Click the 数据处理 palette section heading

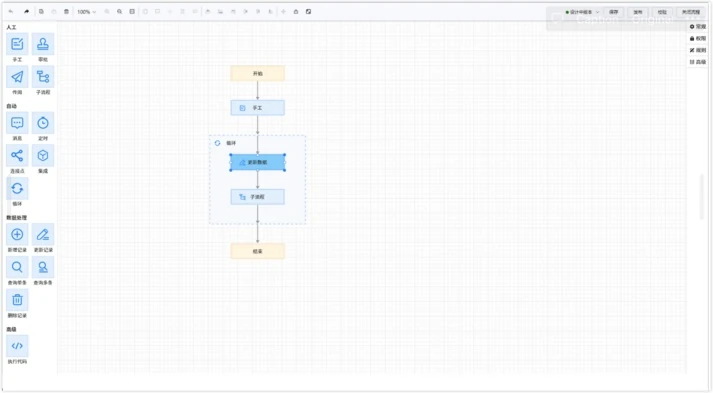click(16, 217)
